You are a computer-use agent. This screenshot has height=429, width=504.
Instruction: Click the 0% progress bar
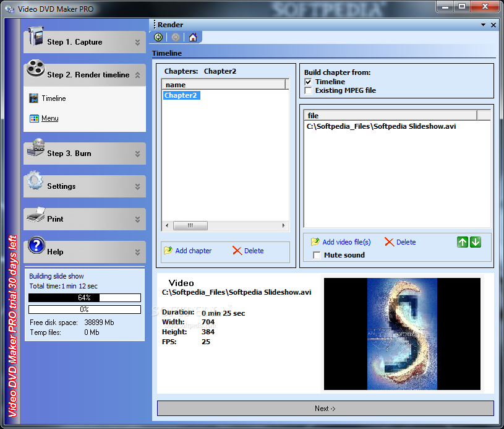85,310
